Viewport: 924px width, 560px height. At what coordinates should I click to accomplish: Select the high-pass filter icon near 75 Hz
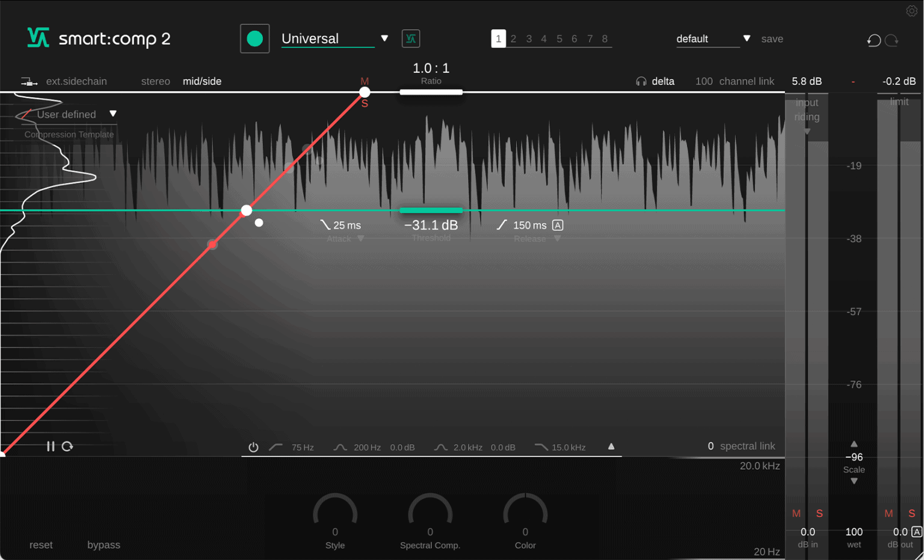(x=276, y=447)
